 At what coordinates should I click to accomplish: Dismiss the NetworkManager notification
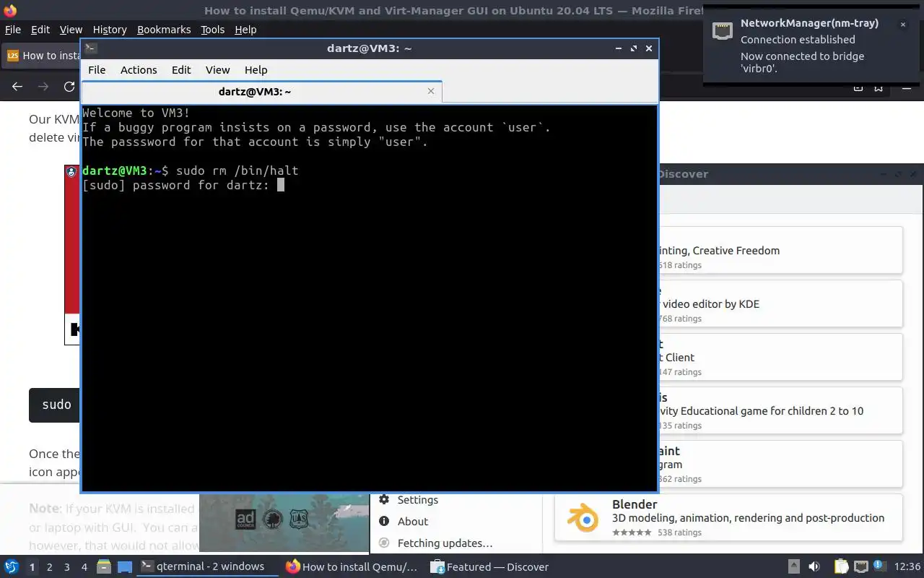[x=902, y=25]
